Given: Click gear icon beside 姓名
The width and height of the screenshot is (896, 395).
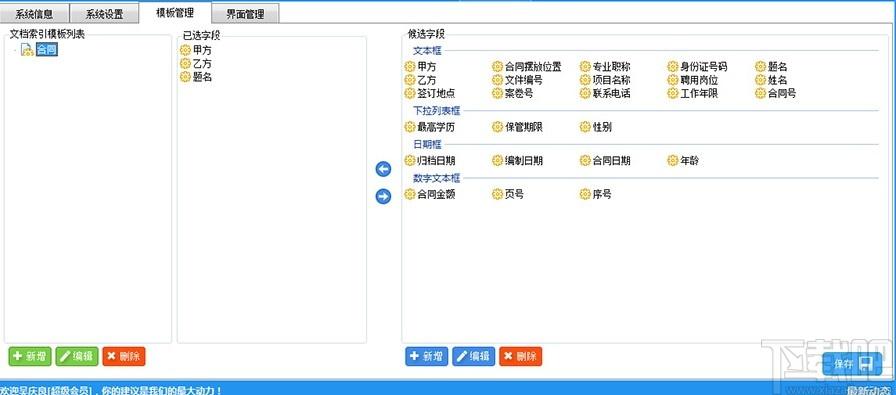Looking at the screenshot, I should [760, 80].
